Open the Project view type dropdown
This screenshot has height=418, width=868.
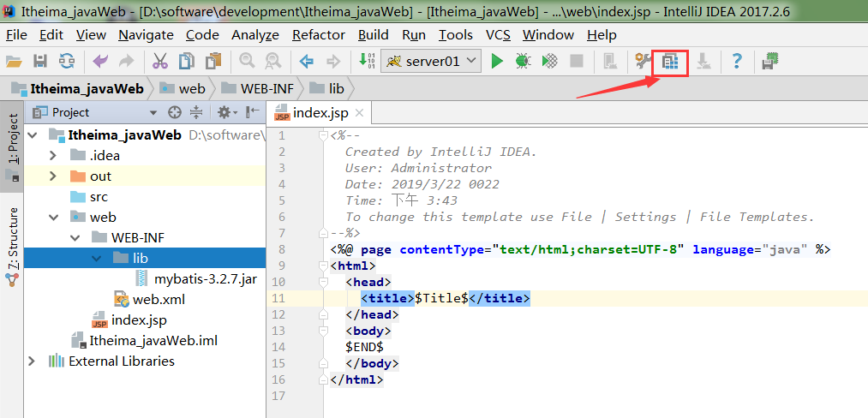coord(153,113)
